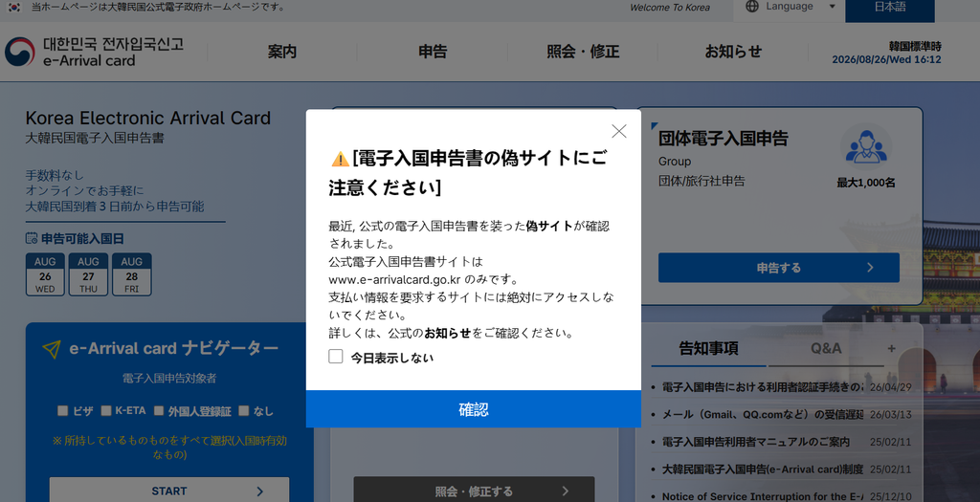Viewport: 980px width, 502px height.
Task: Click the calendar icon beside 申告可能入国日
Action: click(32, 238)
